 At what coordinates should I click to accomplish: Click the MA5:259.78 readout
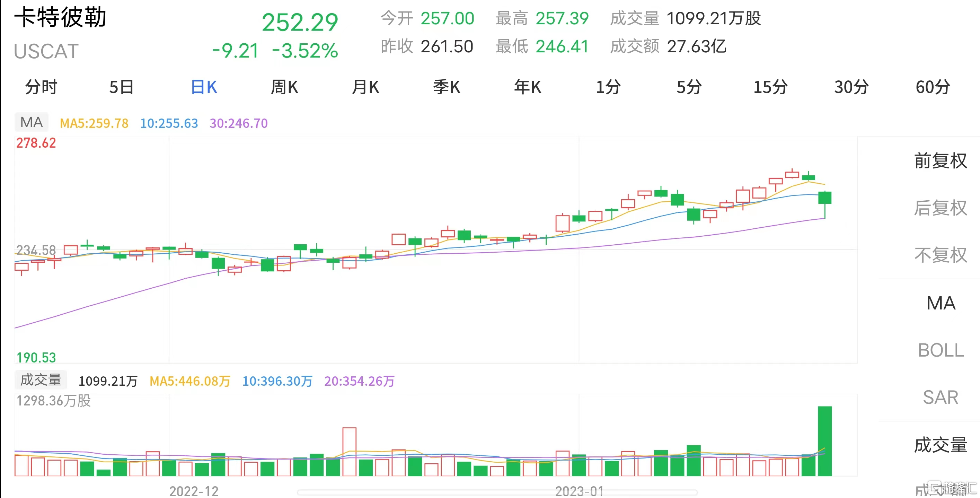tap(94, 123)
